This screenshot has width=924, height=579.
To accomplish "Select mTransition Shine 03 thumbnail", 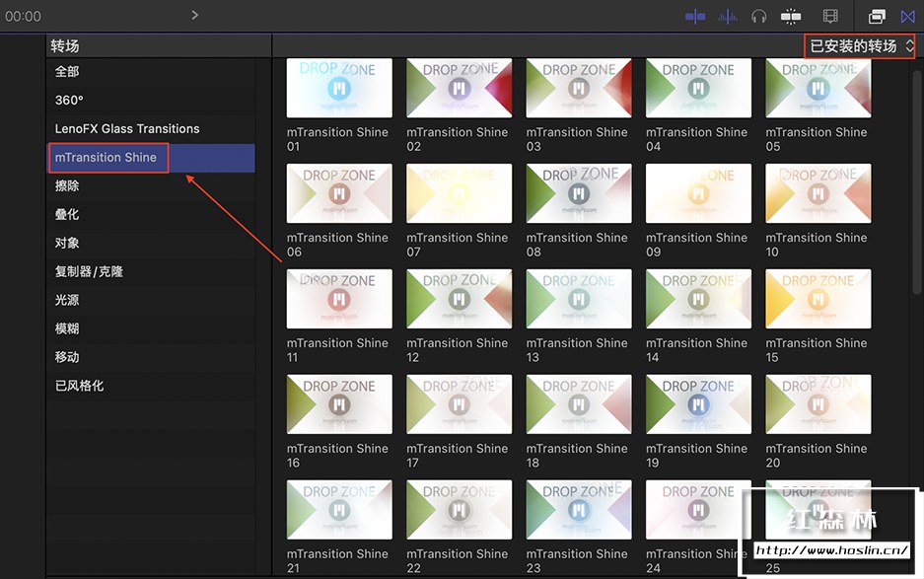I will point(579,88).
